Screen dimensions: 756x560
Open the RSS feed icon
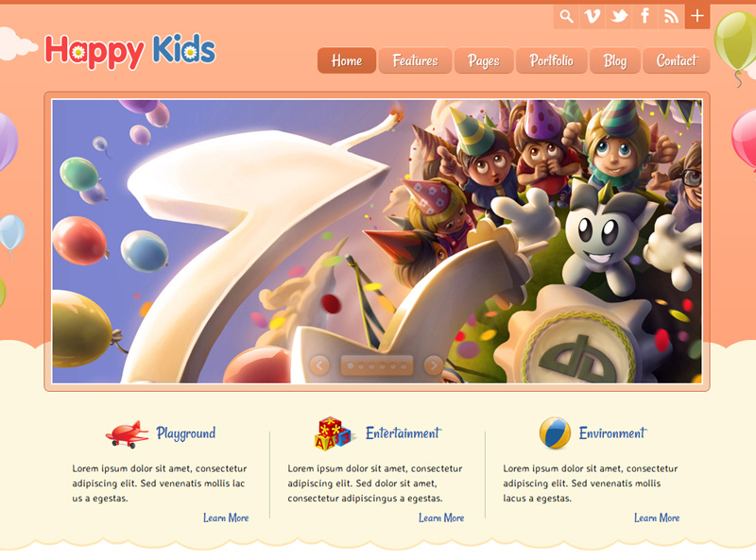(x=671, y=16)
